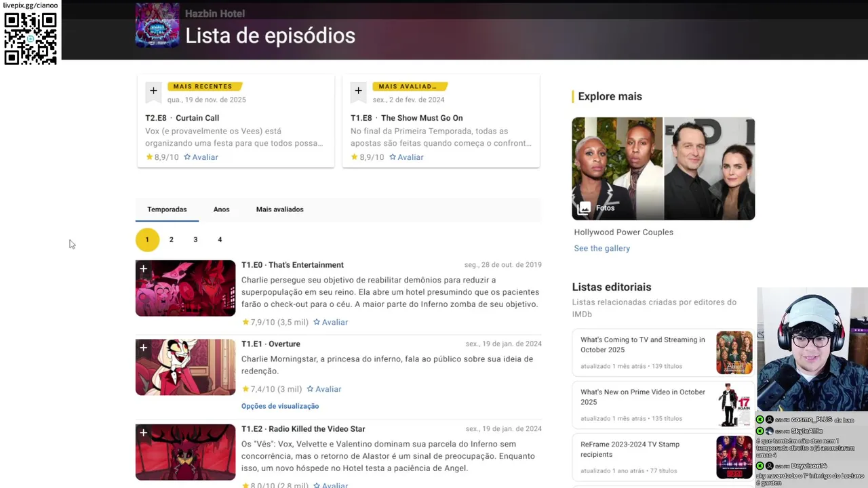Open ReFrame TV Stamp list thumbnail
Viewport: 868px width, 488px height.
734,457
